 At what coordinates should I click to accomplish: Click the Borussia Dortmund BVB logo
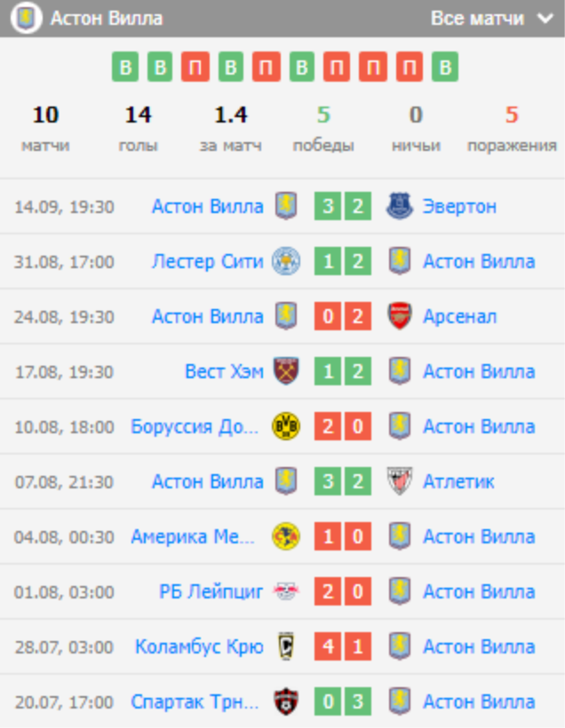[x=286, y=427]
